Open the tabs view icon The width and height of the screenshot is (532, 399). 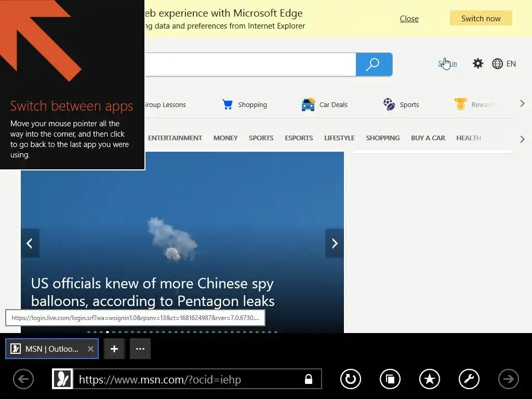pyautogui.click(x=390, y=379)
